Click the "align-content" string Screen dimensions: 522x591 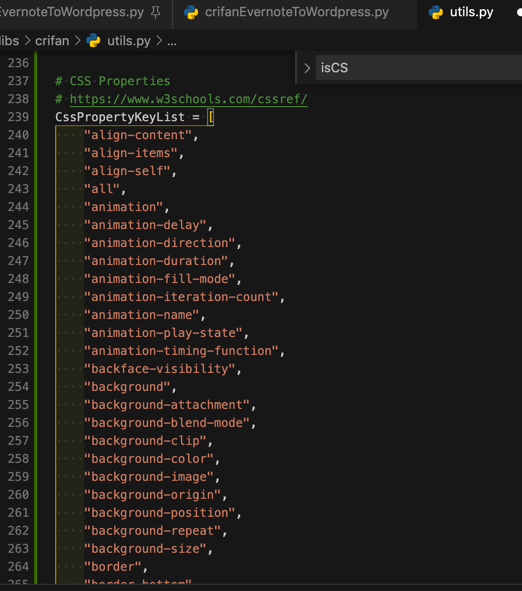138,135
